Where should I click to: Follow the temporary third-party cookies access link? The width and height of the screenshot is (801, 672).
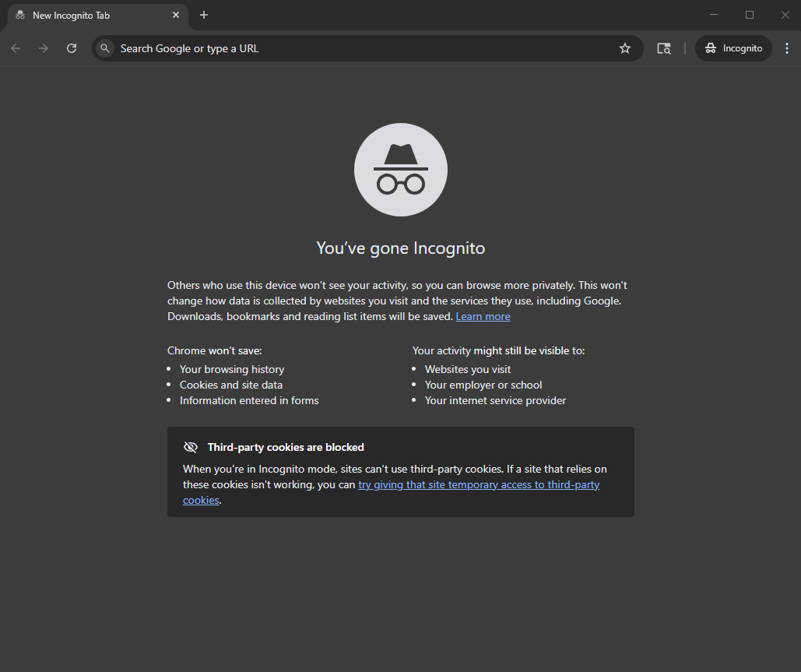tap(478, 484)
